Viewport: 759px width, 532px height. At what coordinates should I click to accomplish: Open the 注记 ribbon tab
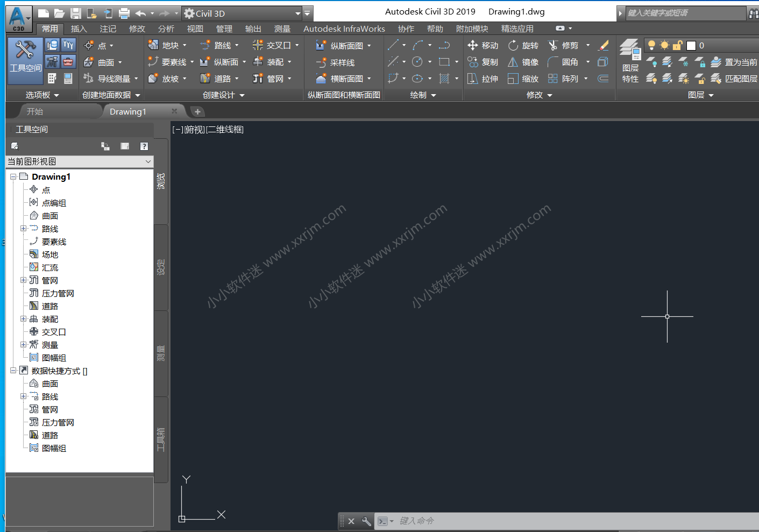click(108, 29)
